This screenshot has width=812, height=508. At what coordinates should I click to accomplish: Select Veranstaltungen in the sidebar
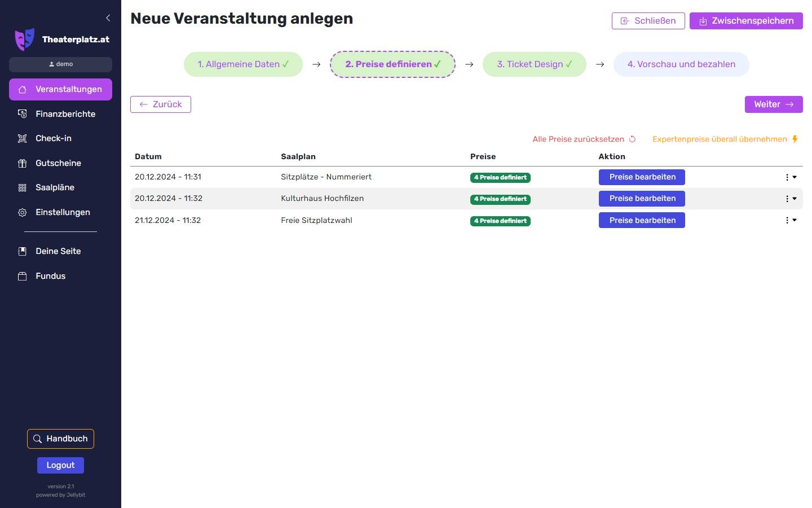tap(60, 89)
